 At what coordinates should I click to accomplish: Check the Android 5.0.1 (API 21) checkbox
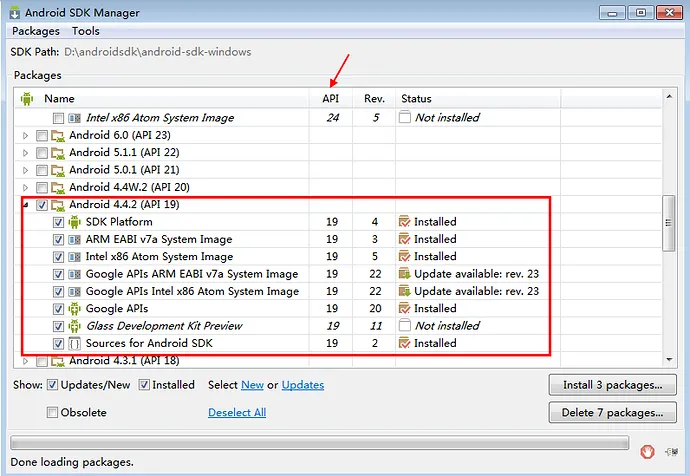(x=42, y=170)
